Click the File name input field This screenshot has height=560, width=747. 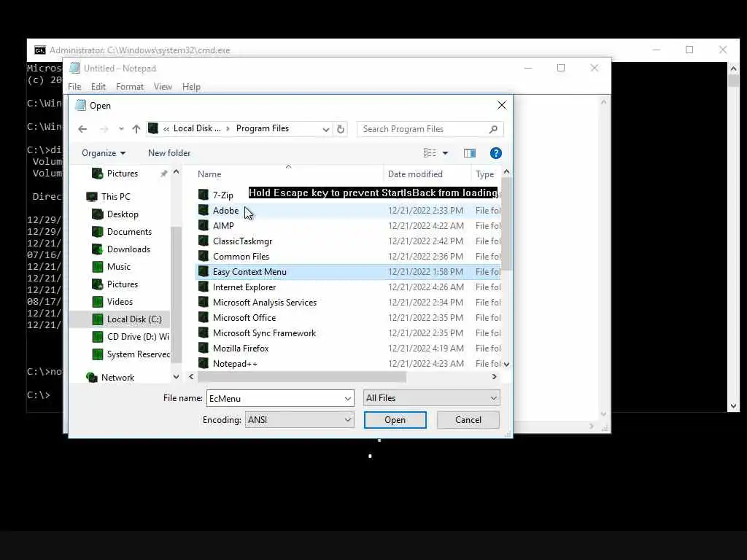275,399
